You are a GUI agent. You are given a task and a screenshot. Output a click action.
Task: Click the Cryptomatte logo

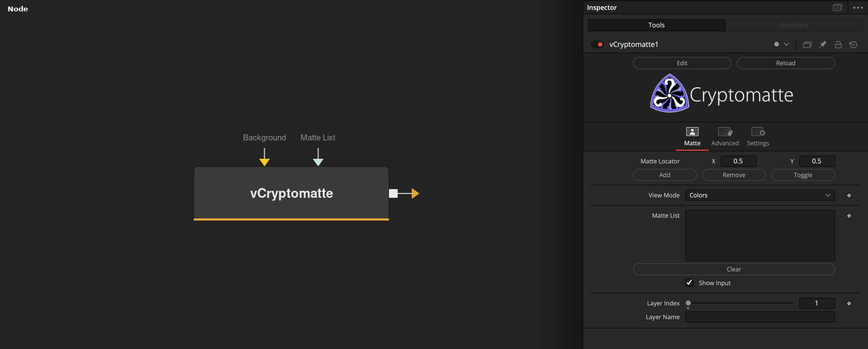[722, 94]
